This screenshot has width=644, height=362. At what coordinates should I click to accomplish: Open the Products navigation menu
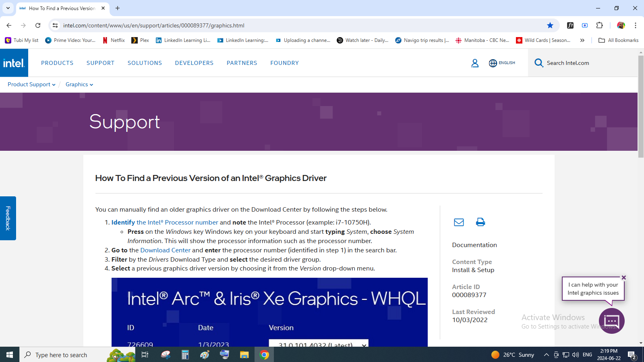coord(57,63)
